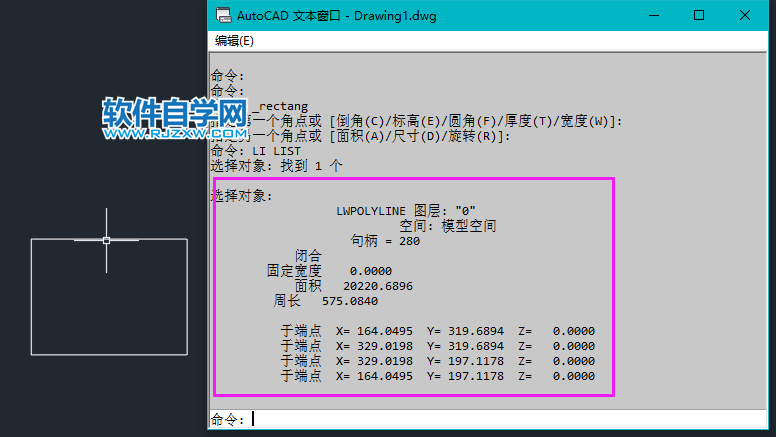Click the 软件自学网 watermark logo
The height and width of the screenshot is (437, 776).
tap(175, 112)
